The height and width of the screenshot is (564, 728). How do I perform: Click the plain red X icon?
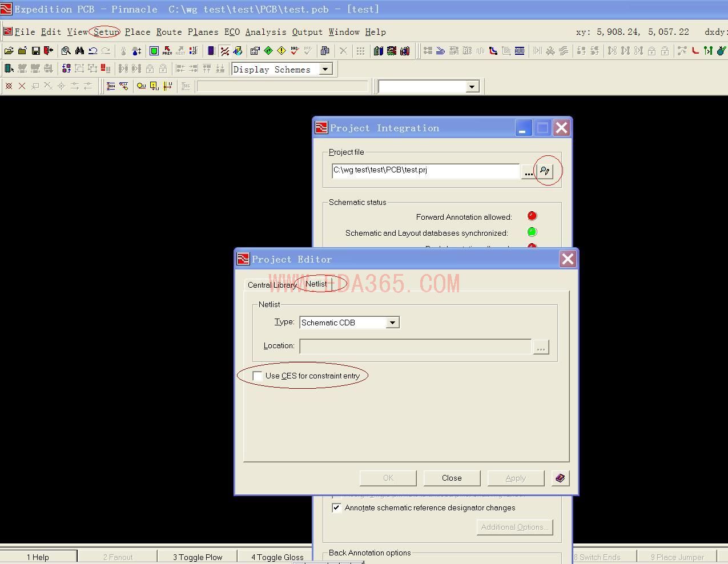22,86
